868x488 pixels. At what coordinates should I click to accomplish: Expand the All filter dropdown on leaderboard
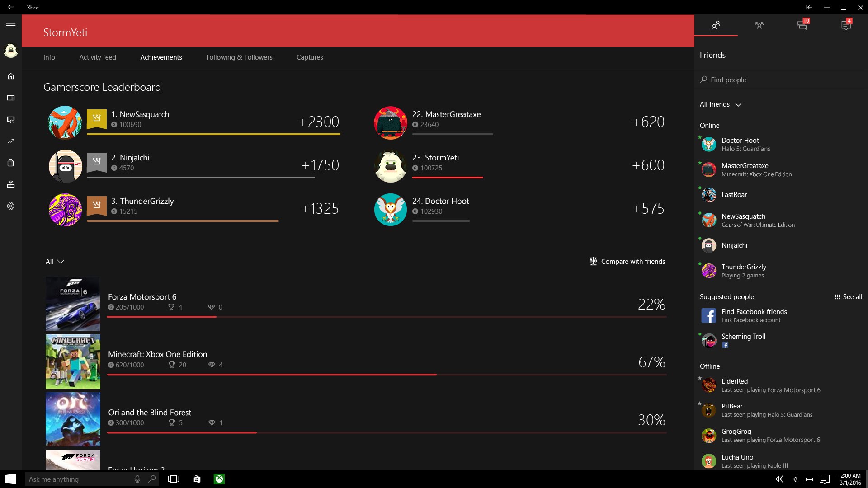point(54,261)
